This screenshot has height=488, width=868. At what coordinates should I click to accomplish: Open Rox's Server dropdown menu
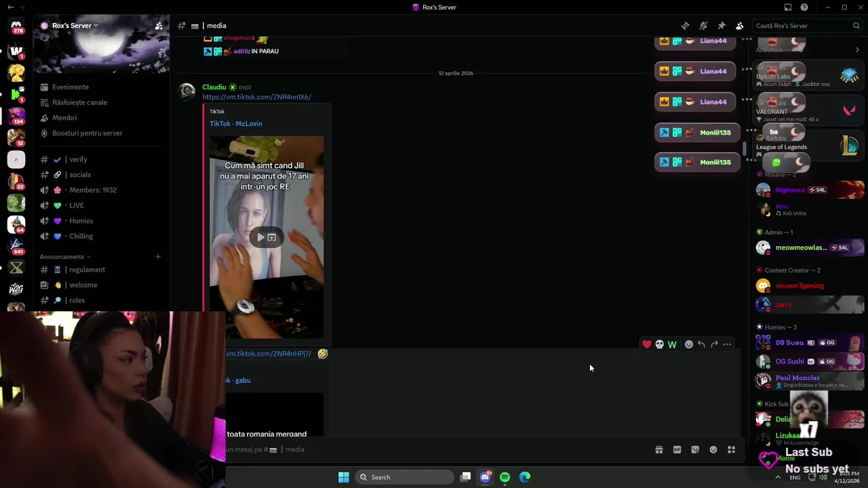(x=75, y=26)
